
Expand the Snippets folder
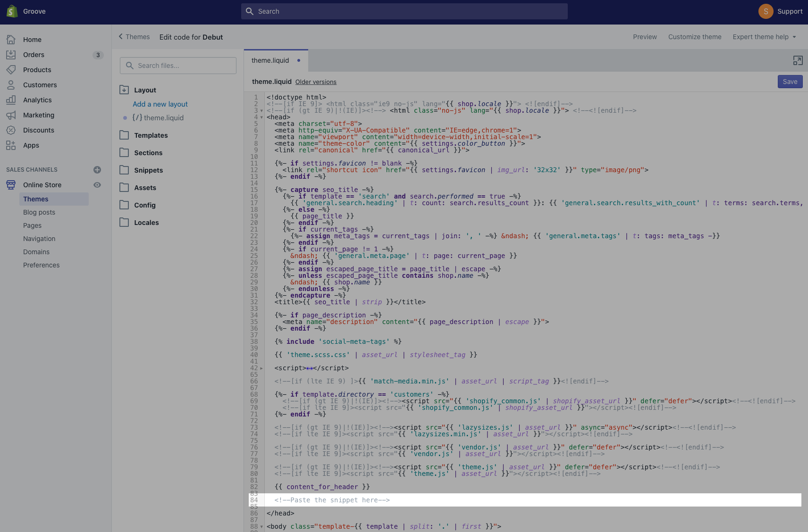point(148,170)
